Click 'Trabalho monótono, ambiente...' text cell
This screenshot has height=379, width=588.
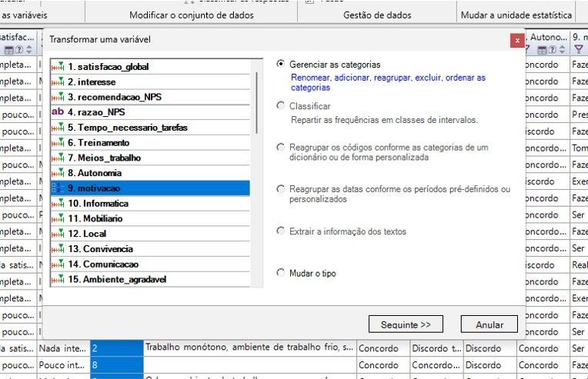[x=250, y=348]
